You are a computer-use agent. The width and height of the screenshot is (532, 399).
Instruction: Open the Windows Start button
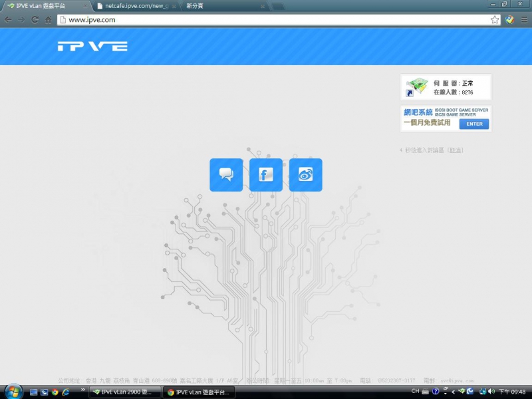coord(13,392)
